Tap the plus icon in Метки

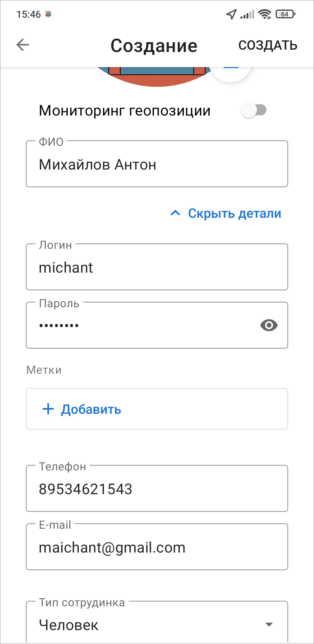pyautogui.click(x=48, y=409)
